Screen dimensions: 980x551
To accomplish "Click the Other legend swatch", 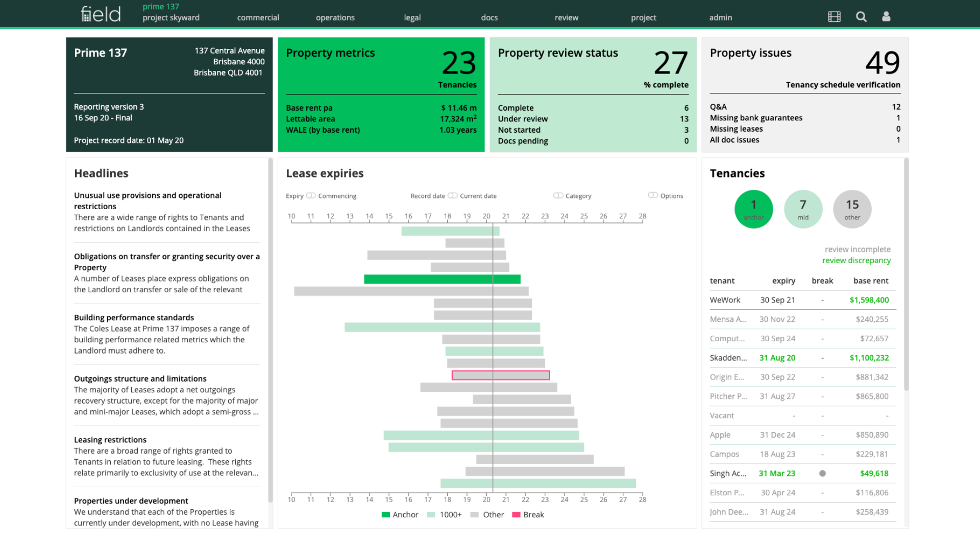I will (x=474, y=515).
